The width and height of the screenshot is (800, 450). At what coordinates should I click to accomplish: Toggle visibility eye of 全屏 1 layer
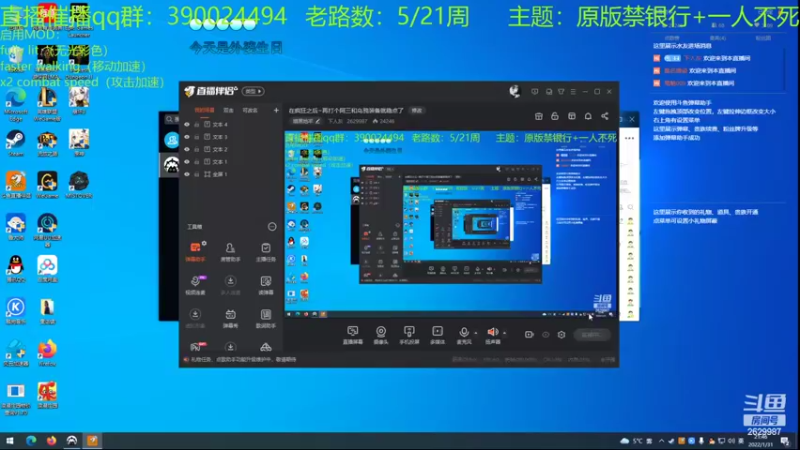[x=187, y=174]
